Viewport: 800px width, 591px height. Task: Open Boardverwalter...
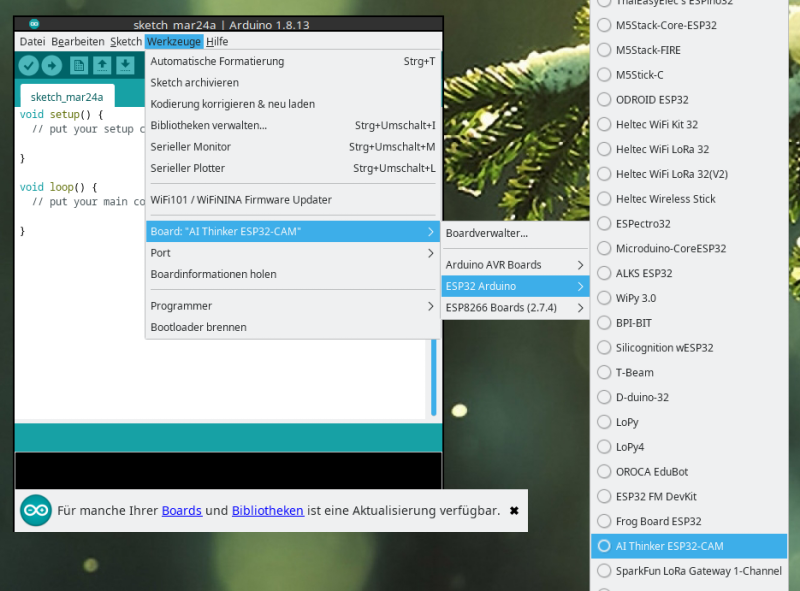pyautogui.click(x=515, y=233)
